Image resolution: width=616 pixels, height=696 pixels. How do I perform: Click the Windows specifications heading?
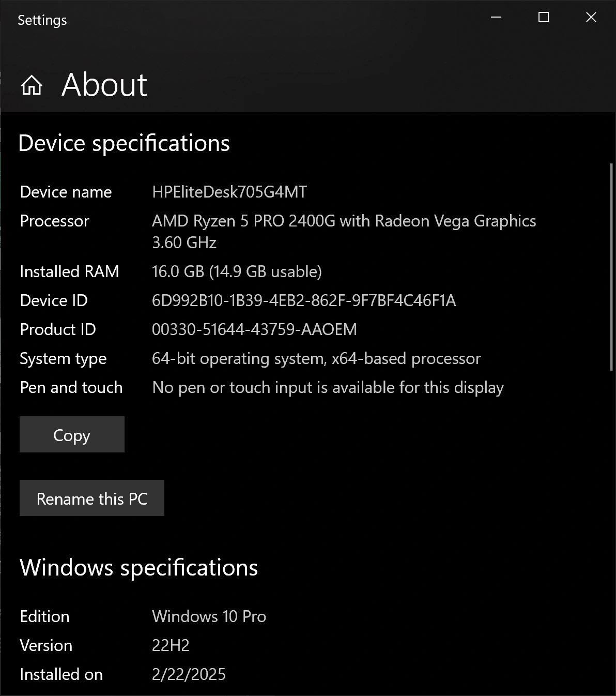coord(139,567)
